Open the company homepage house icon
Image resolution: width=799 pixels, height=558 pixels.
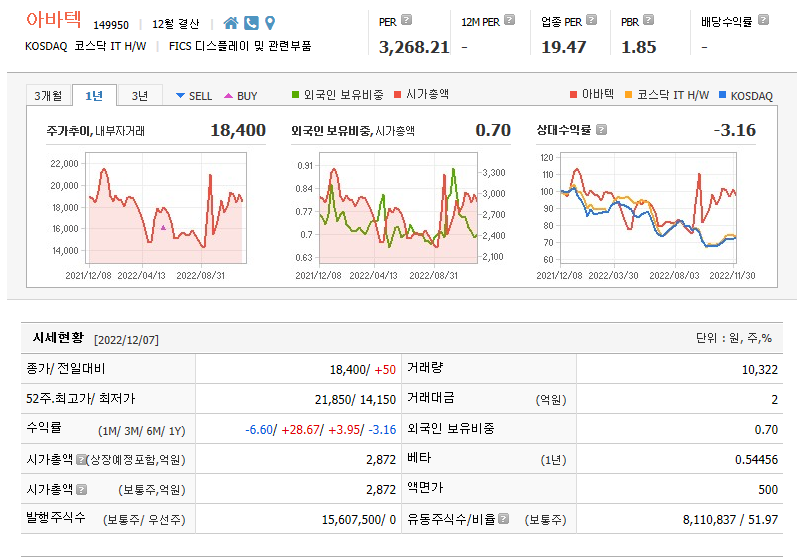[x=231, y=23]
